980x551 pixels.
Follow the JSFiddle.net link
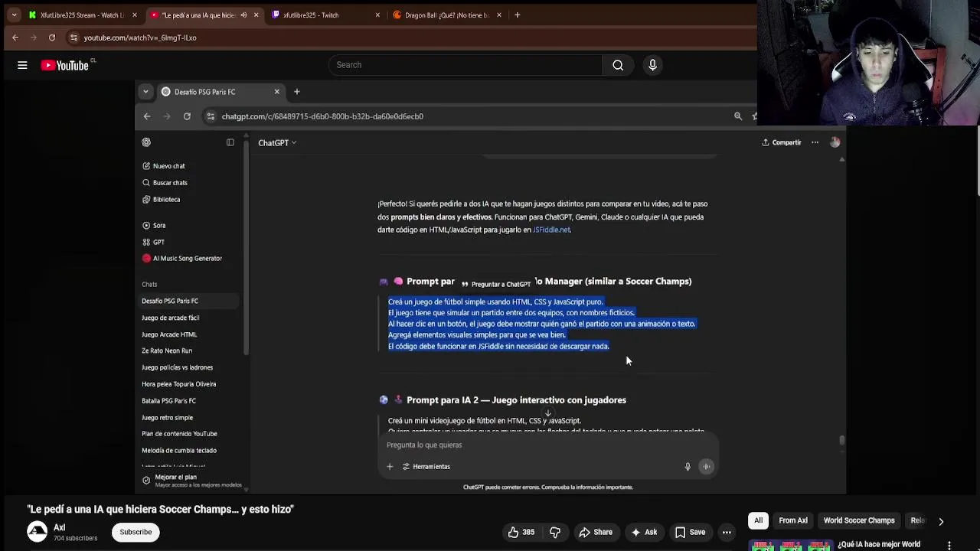551,230
